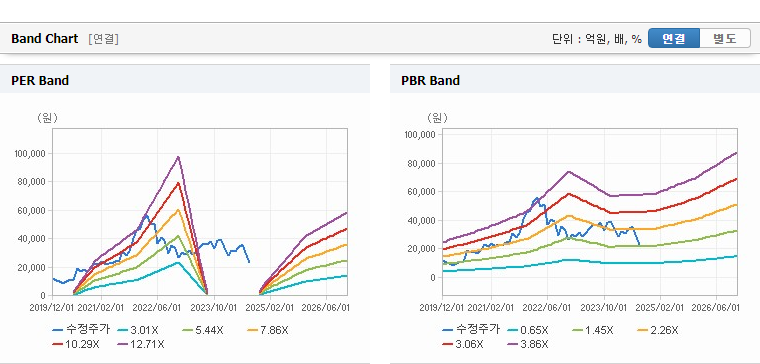Click the PBR chart 0 axis label
The height and width of the screenshot is (364, 760).
click(x=433, y=278)
